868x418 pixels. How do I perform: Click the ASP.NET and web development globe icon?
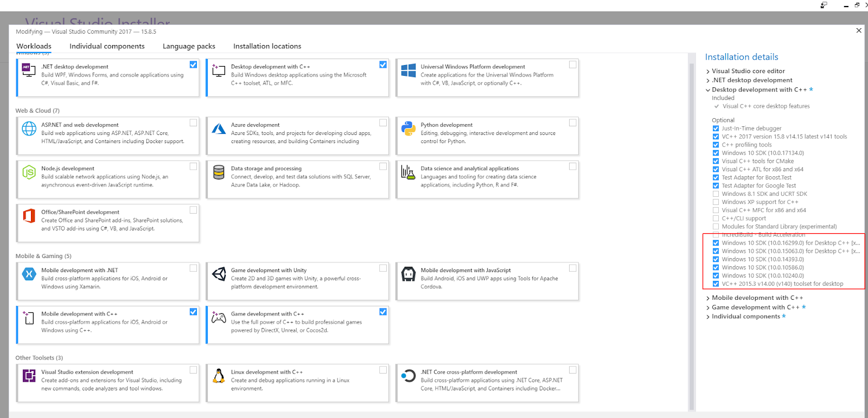[x=29, y=128]
